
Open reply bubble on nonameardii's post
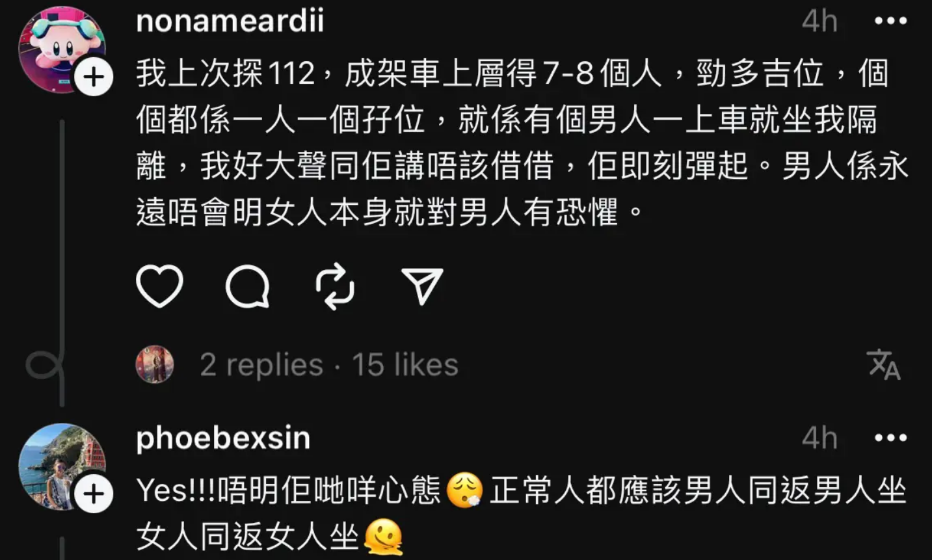click(248, 286)
